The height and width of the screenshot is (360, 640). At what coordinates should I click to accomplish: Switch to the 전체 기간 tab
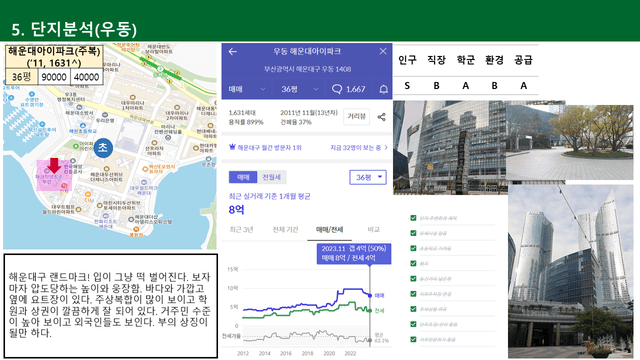285,229
